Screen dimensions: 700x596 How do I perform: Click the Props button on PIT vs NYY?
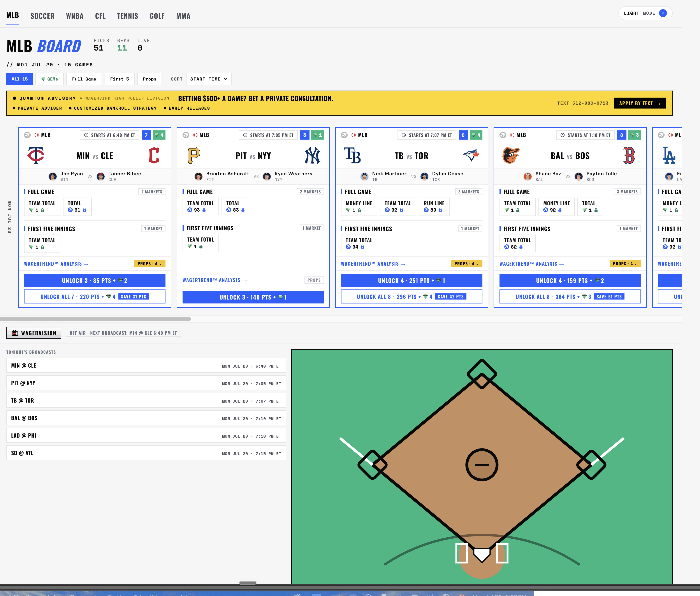click(314, 280)
